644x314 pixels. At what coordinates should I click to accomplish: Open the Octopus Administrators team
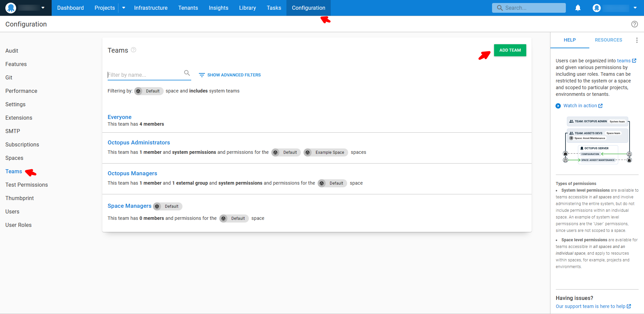[x=139, y=142]
